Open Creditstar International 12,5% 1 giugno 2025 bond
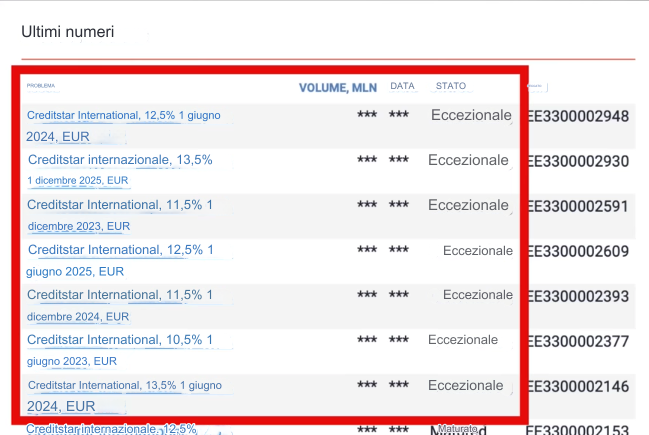This screenshot has width=649, height=435. point(120,260)
